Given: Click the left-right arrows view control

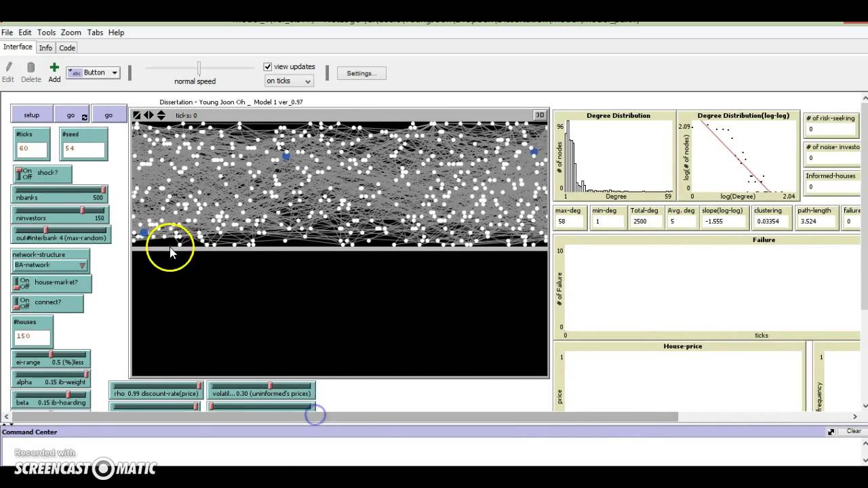Looking at the screenshot, I should click(x=149, y=115).
